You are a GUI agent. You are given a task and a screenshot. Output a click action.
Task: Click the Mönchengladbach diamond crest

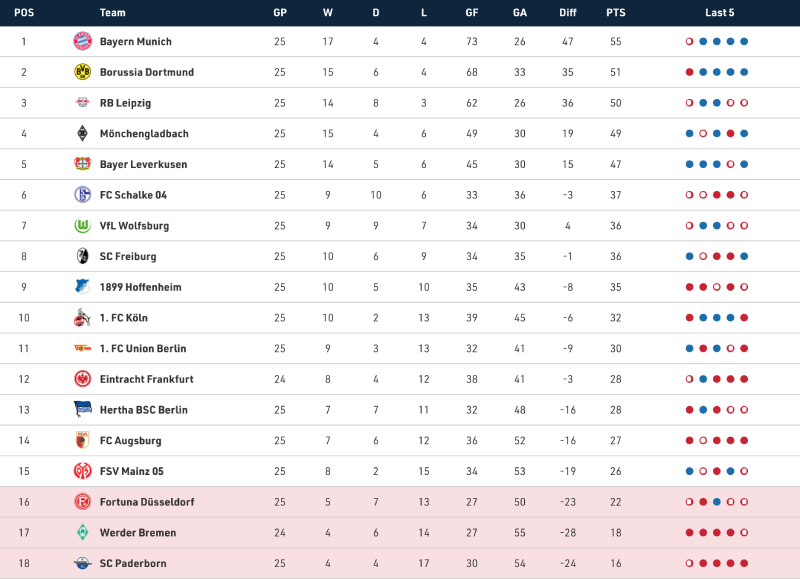(x=82, y=133)
